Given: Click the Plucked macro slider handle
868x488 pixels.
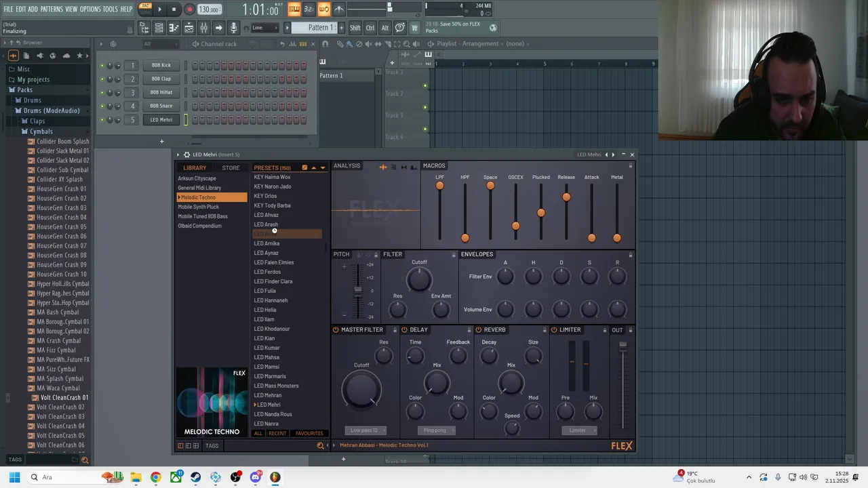Looking at the screenshot, I should click(x=540, y=213).
